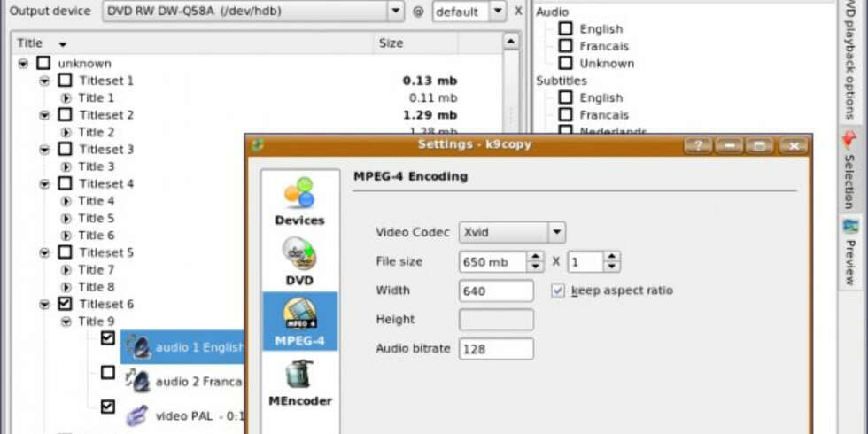The image size is (868, 434).
Task: Click the audio 1 English speaker icon
Action: click(x=138, y=347)
